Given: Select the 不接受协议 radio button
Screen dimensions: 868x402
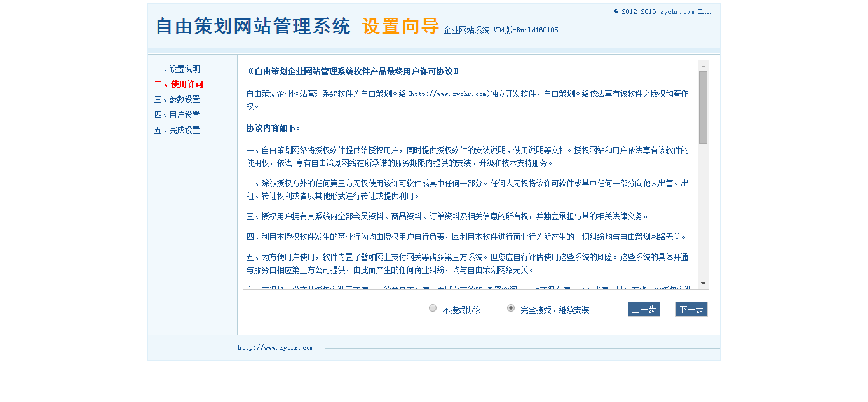Looking at the screenshot, I should [x=433, y=308].
